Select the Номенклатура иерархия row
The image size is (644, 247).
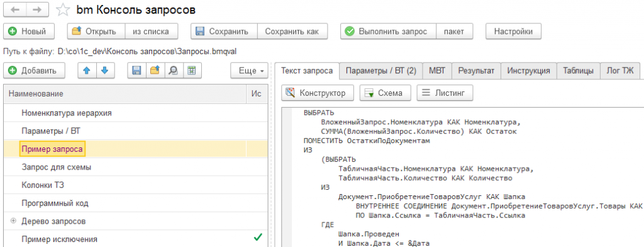pyautogui.click(x=135, y=113)
